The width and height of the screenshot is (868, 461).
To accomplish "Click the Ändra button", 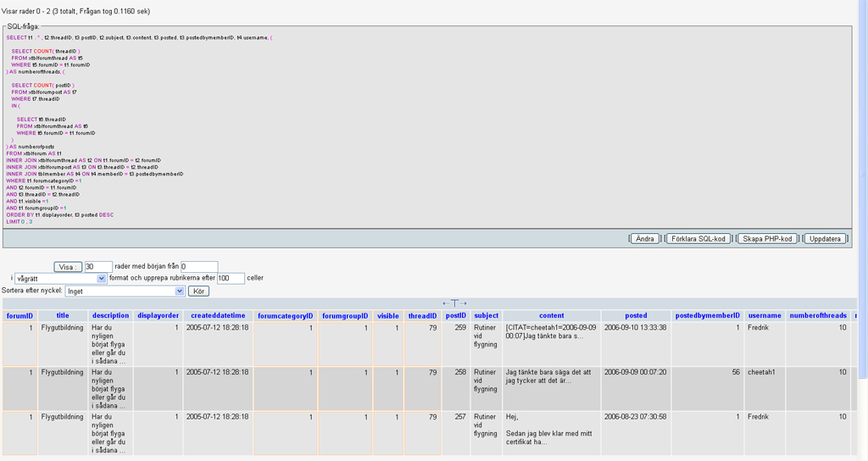I will coord(644,239).
